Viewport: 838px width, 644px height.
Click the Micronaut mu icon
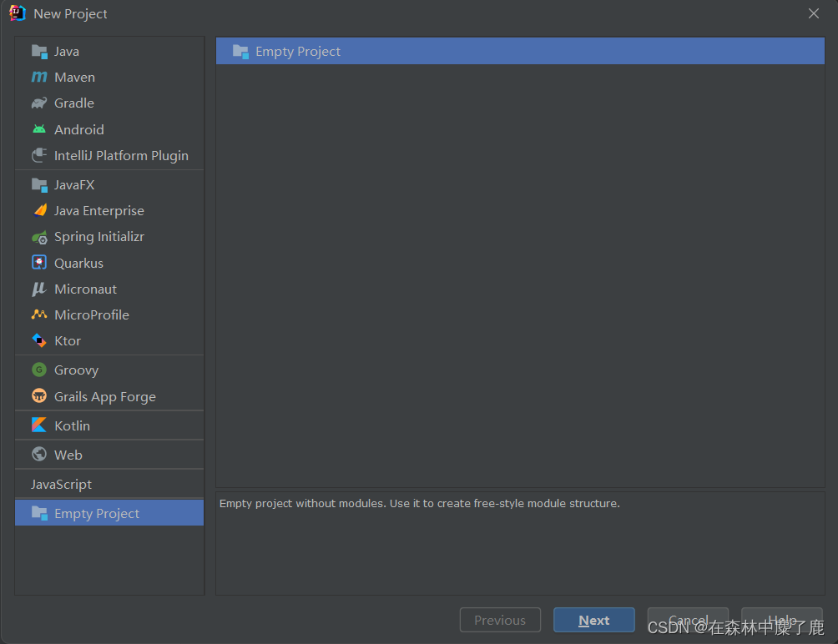pyautogui.click(x=38, y=289)
